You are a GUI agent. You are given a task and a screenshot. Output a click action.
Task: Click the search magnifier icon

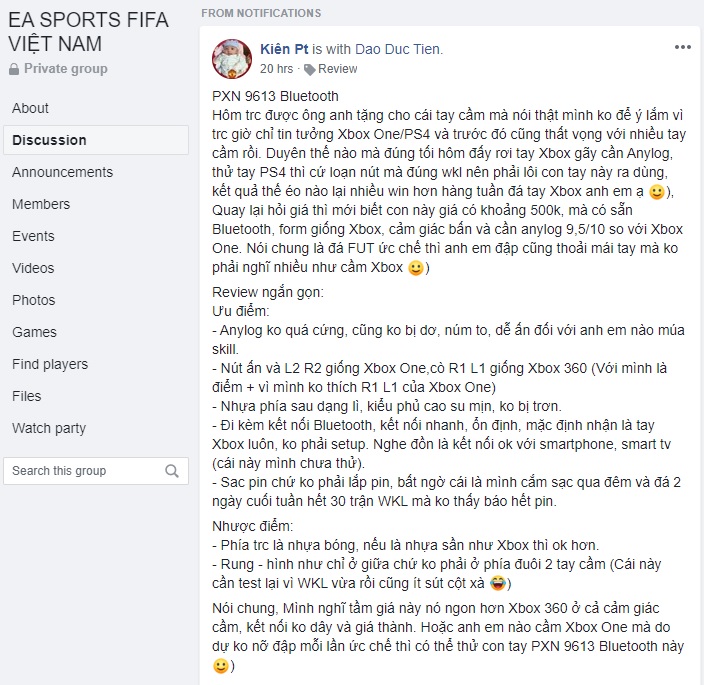(172, 471)
